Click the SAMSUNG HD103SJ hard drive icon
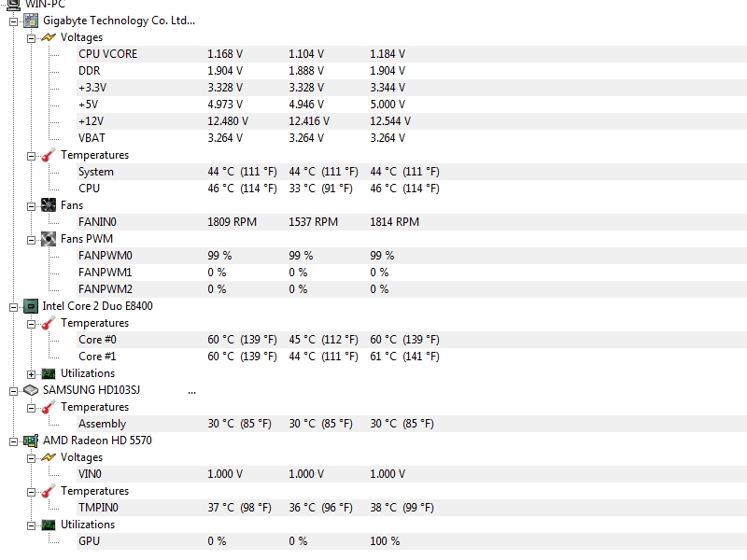Screen dimensions: 747x560 [x=31, y=390]
